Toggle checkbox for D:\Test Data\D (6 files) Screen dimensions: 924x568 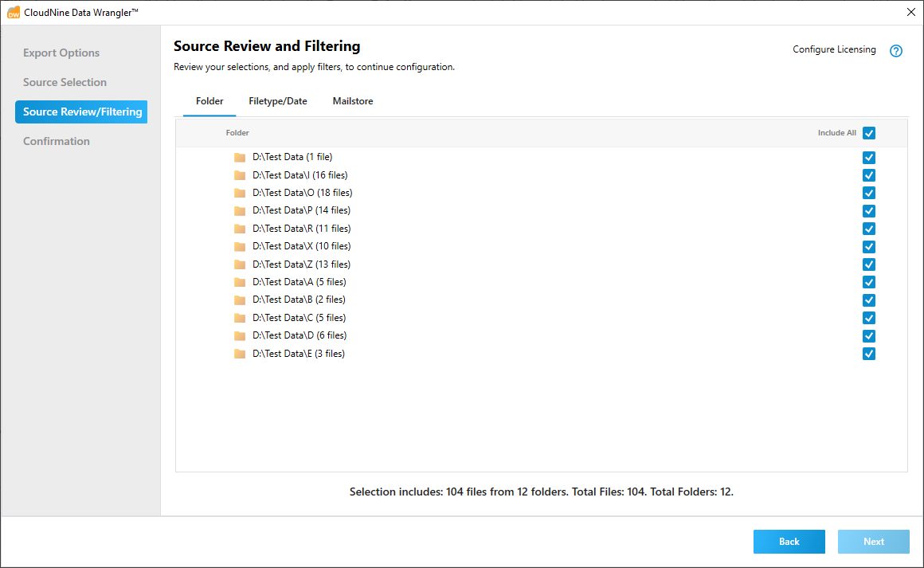point(868,336)
